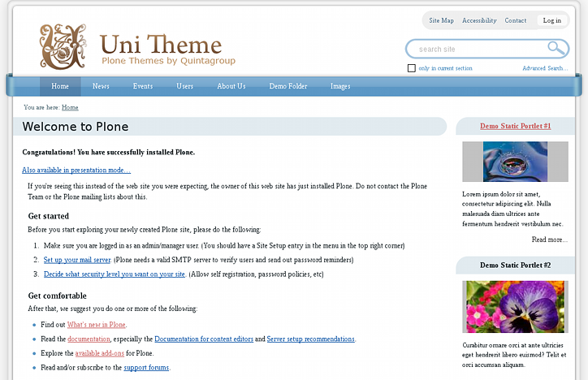Click 'Read more…' in portlet #1
Viewport: 588px width, 380px height.
pyautogui.click(x=549, y=240)
